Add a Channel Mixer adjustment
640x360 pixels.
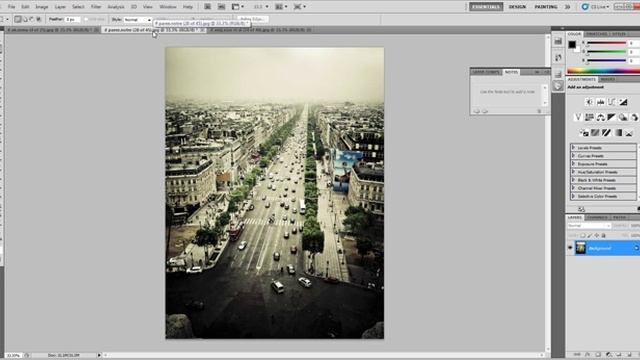click(x=634, y=118)
